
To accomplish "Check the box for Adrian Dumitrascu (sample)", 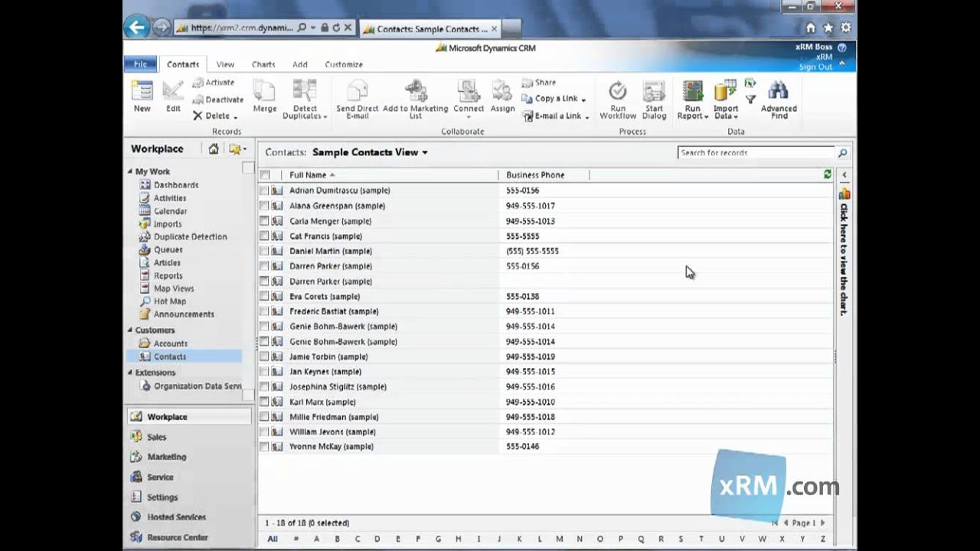I will pos(264,191).
